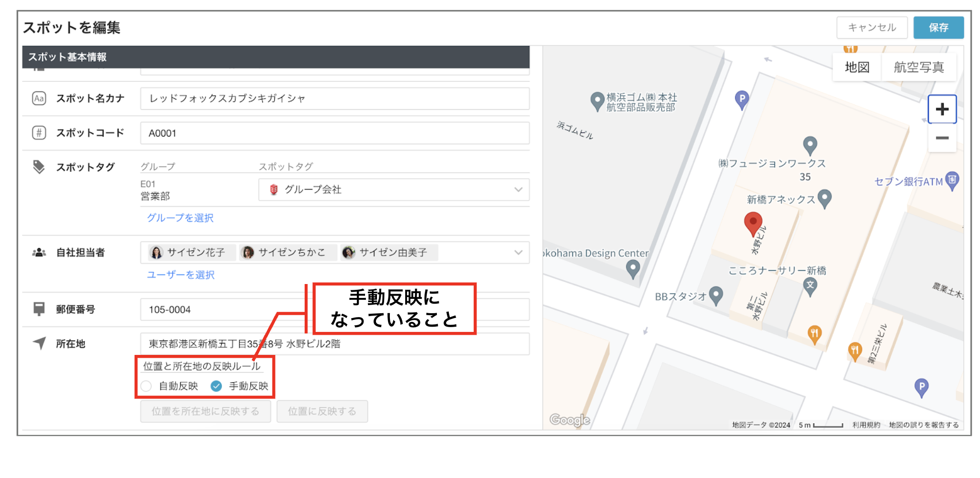The height and width of the screenshot is (478, 980).
Task: Open the ユーザーを選択 link
Action: 181,275
